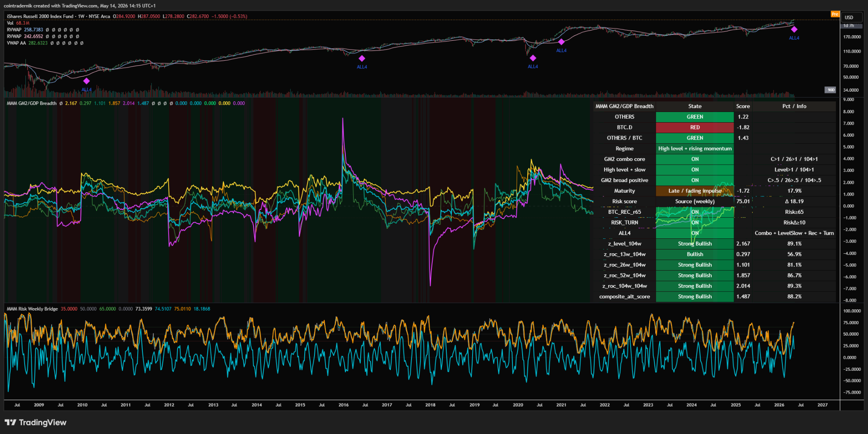Click iShares Russell 2000 Index Fund title

click(40, 17)
